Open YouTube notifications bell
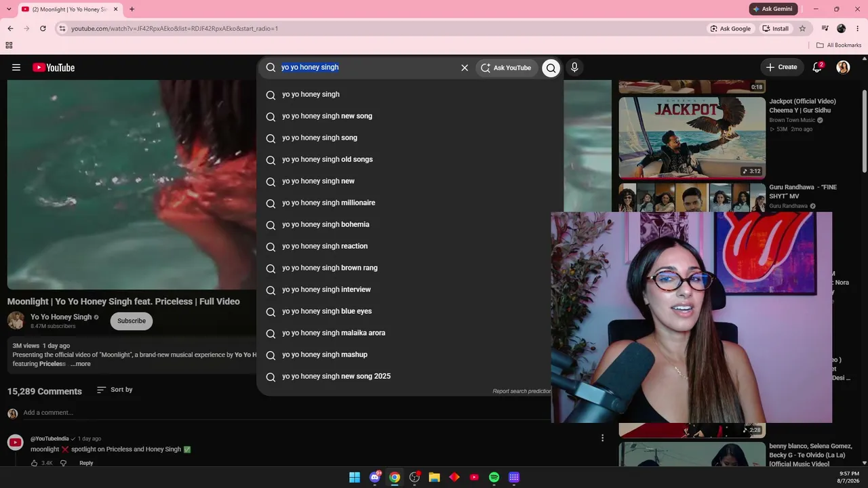 (817, 67)
